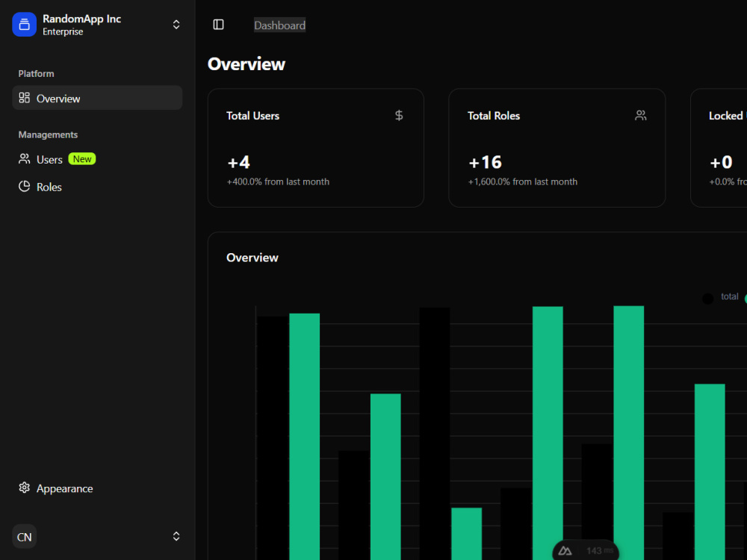Click the RandomApp Inc blue logo icon
This screenshot has height=560, width=747.
coord(25,25)
